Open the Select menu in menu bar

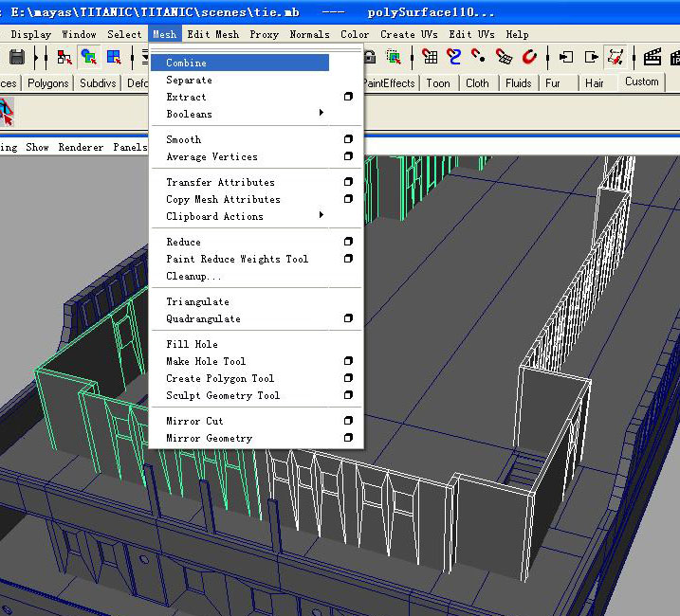(124, 34)
